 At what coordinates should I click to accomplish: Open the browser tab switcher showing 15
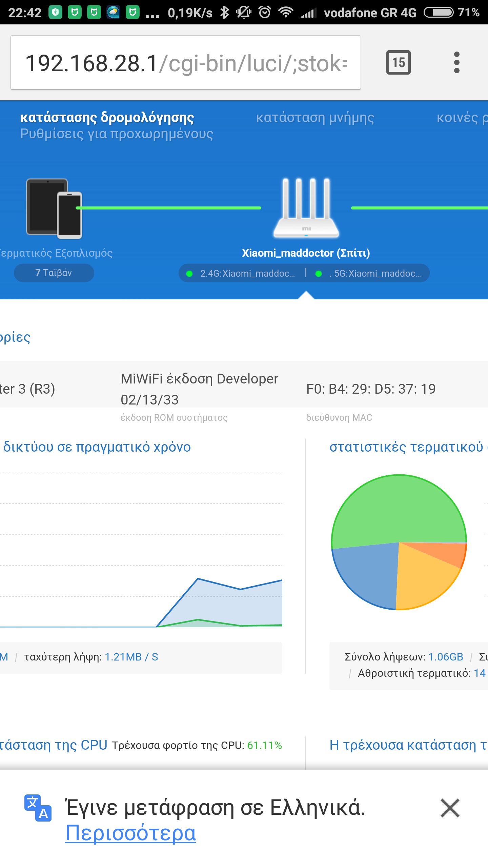tap(398, 62)
